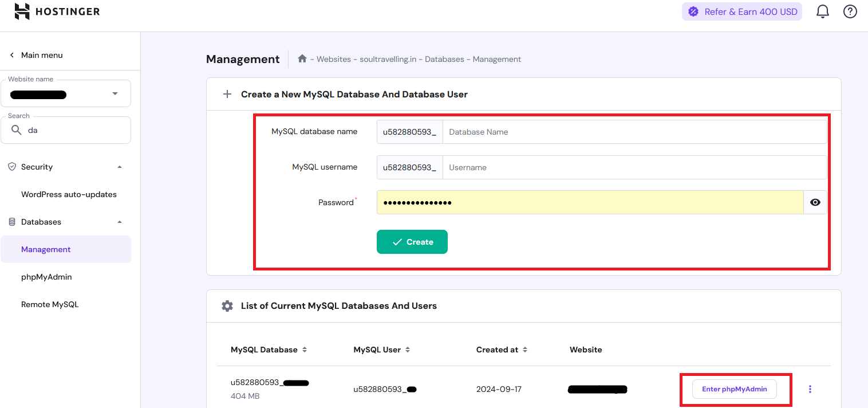Click the home icon in breadcrumb
The image size is (868, 408).
pyautogui.click(x=302, y=58)
